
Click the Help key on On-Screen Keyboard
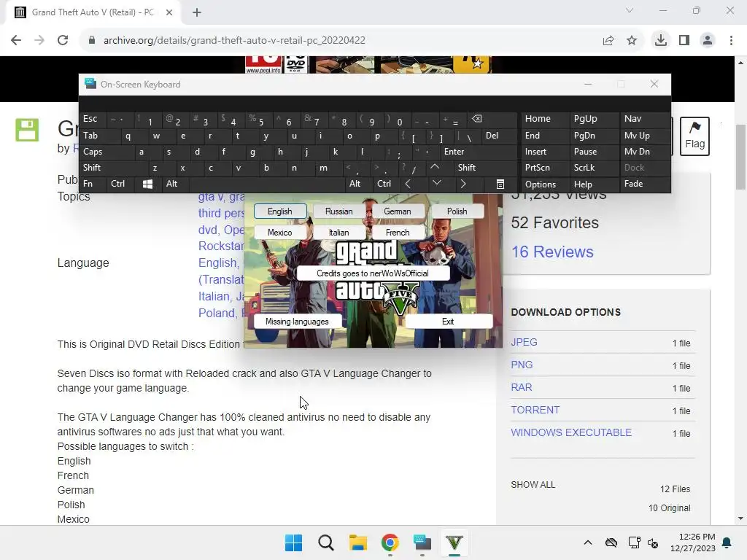point(594,184)
